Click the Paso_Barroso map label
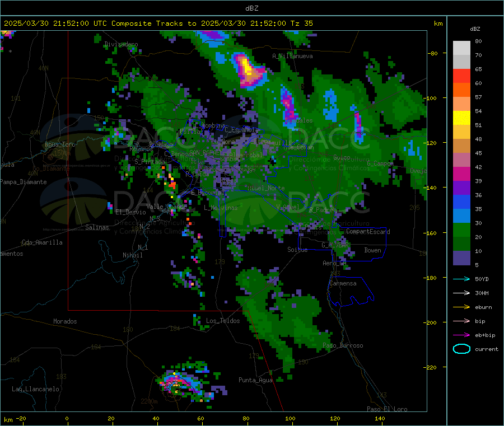The height and width of the screenshot is (426, 504). [x=343, y=345]
